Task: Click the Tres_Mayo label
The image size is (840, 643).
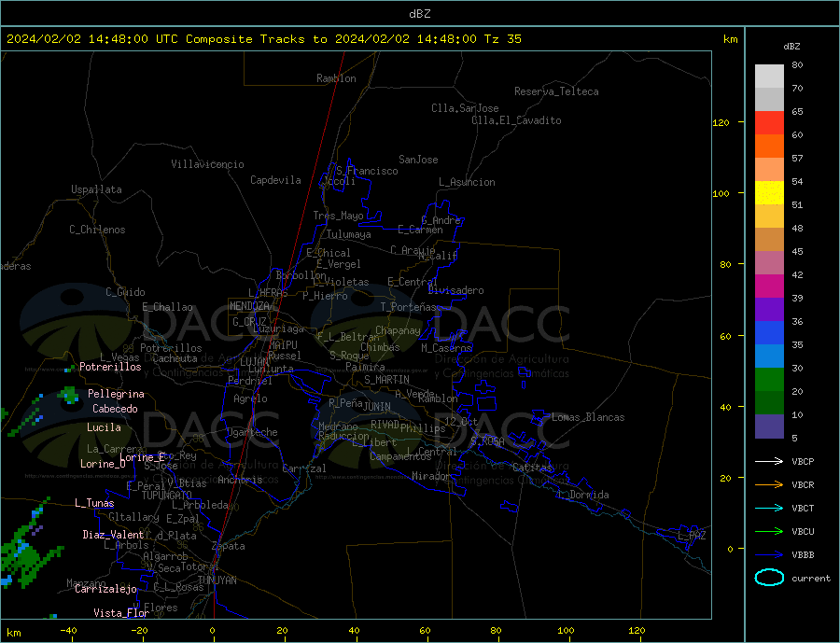Action: coord(338,216)
